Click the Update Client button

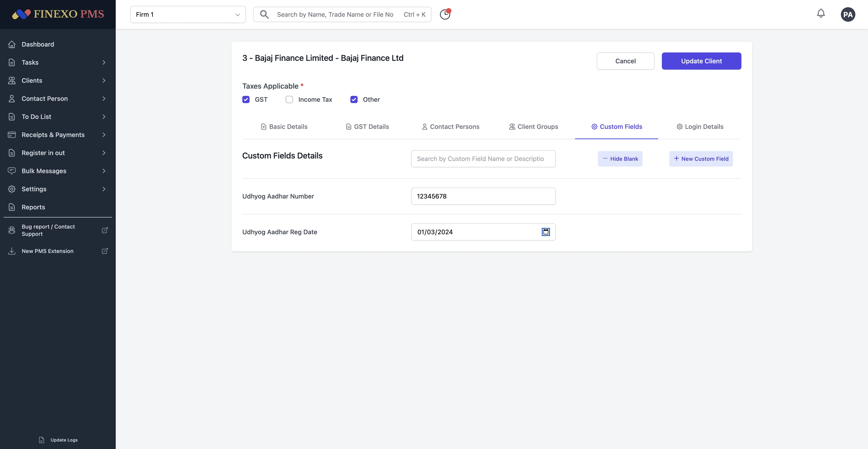(702, 61)
